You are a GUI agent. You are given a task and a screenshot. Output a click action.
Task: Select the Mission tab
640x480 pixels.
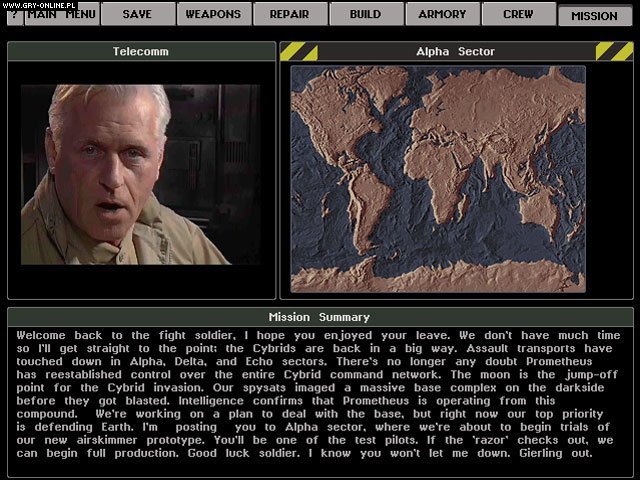click(x=594, y=15)
